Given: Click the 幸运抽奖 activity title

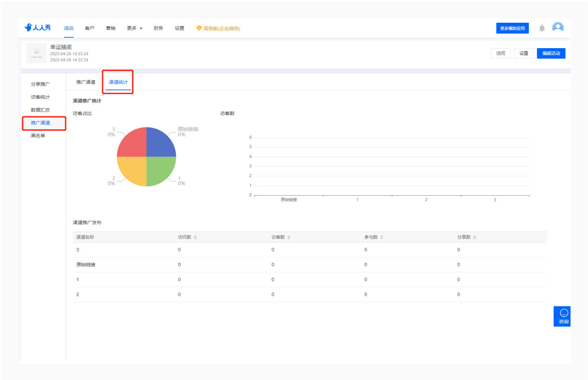Looking at the screenshot, I should (x=61, y=47).
